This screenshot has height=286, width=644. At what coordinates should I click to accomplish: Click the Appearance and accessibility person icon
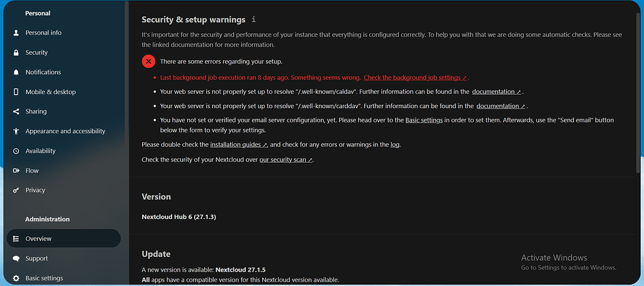tap(16, 131)
